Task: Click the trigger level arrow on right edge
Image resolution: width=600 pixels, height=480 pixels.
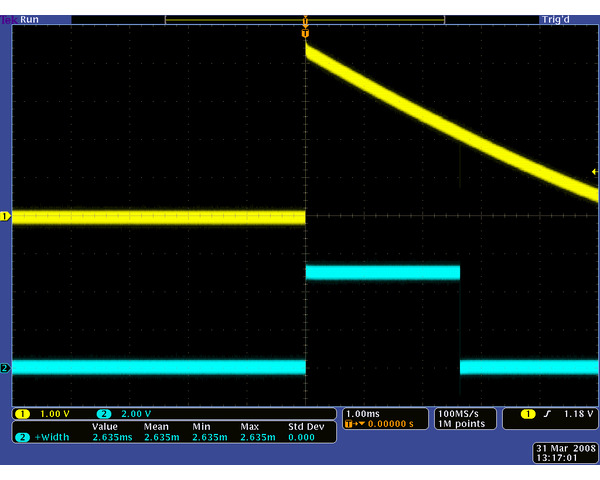Action: click(594, 173)
